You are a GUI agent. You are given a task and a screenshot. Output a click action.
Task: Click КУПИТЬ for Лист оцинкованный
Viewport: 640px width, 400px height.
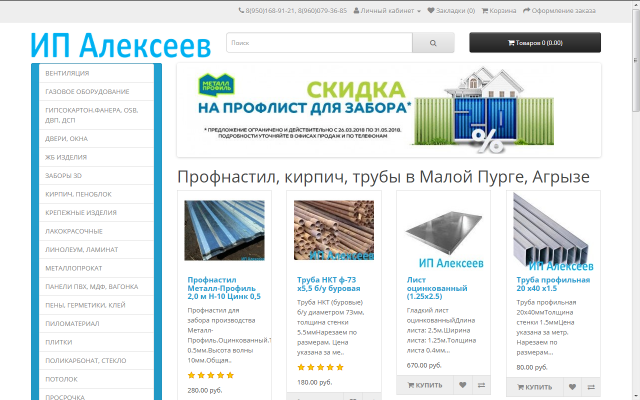[x=425, y=385]
